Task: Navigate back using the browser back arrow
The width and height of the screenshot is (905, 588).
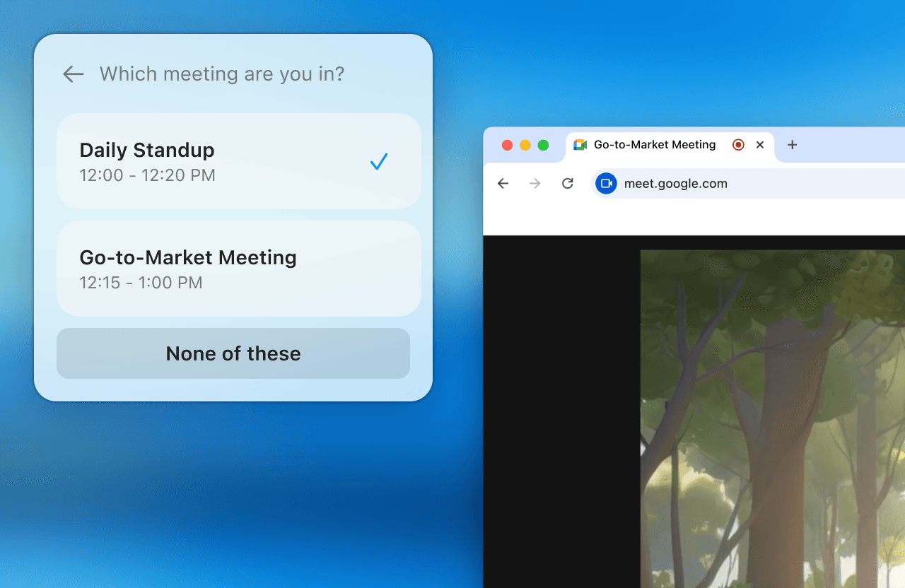Action: point(503,183)
